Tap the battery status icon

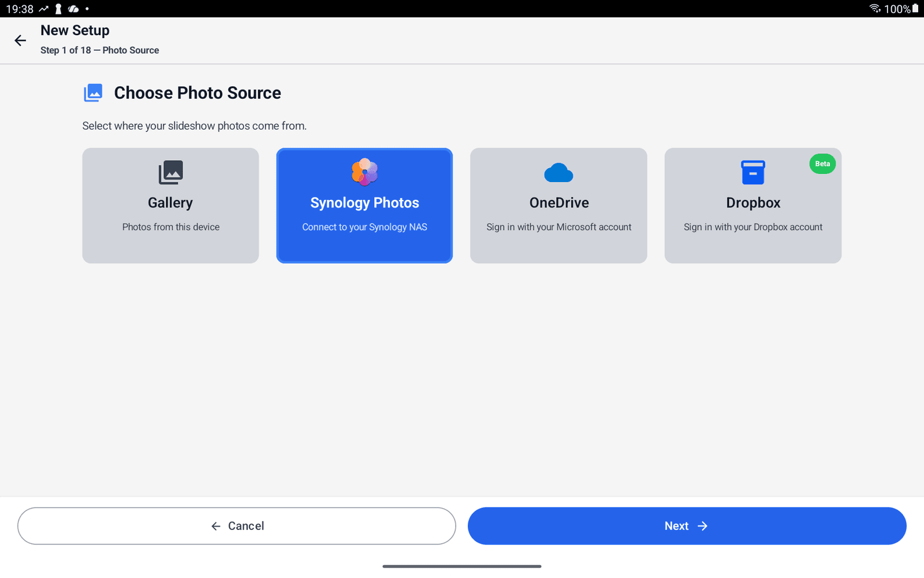pos(915,9)
